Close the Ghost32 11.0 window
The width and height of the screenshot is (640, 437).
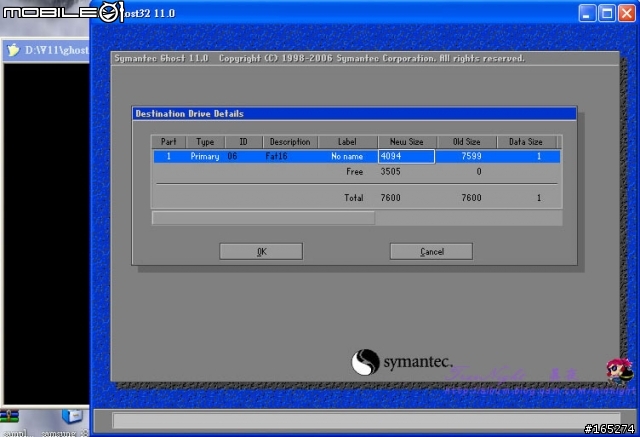click(x=627, y=13)
